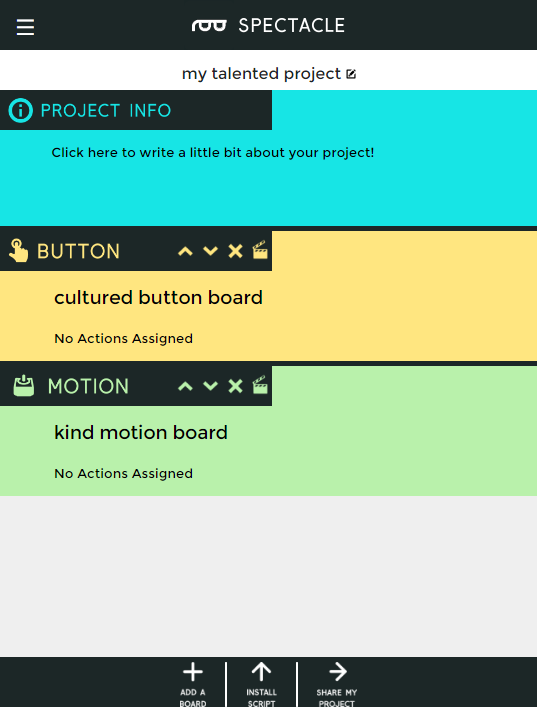
Task: Click the Button board finger icon
Action: [18, 251]
